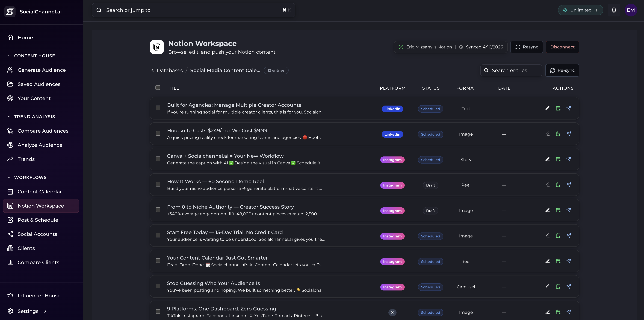Open Influencer House in sidebar
The width and height of the screenshot is (644, 320).
41,296
